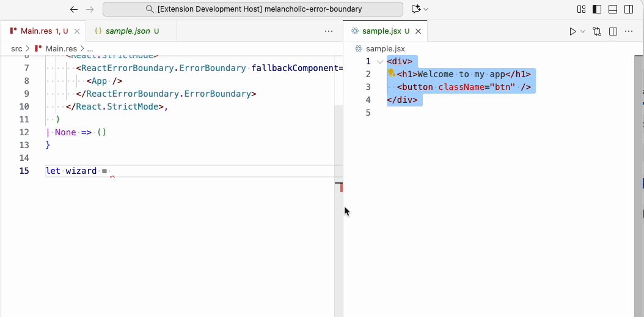Select the line number 12 in Main.res
The height and width of the screenshot is (317, 644).
pyautogui.click(x=24, y=132)
